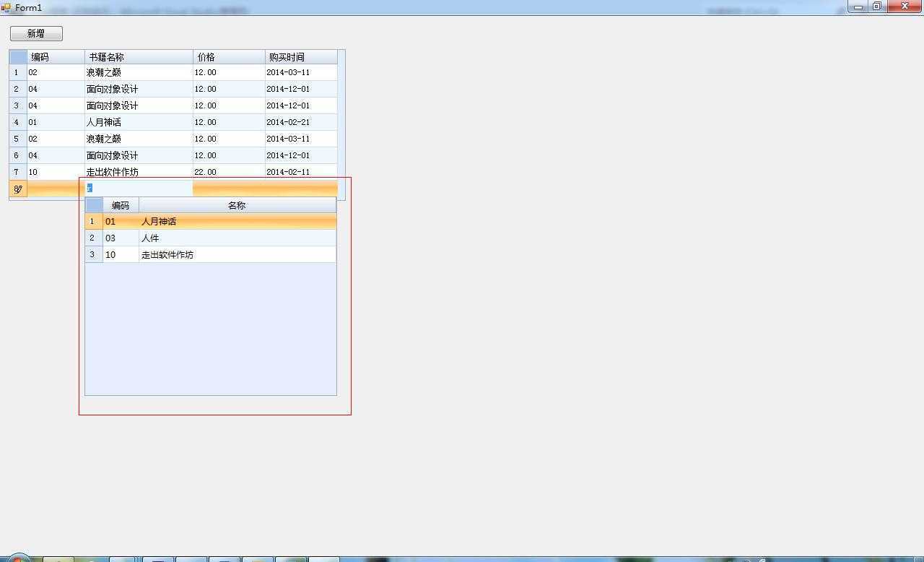This screenshot has height=562, width=924.
Task: Restore down the Form1 window
Action: 876,7
